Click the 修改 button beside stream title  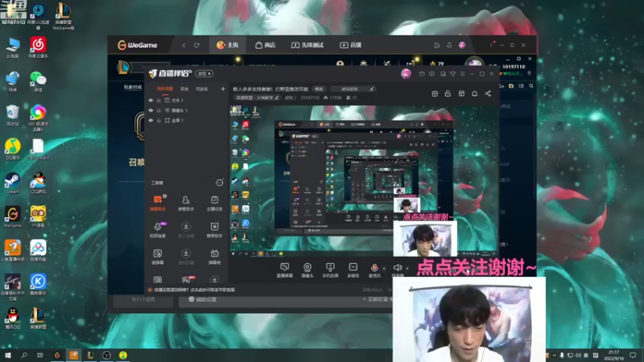319,89
